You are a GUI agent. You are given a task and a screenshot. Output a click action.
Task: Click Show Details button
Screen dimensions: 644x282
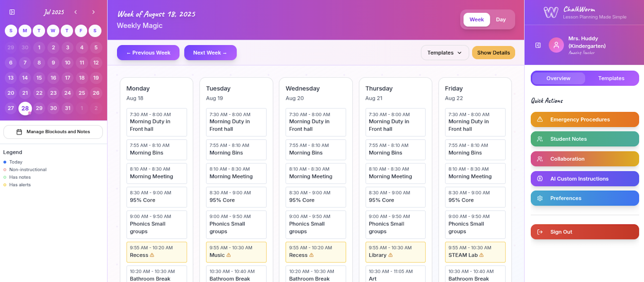click(x=494, y=53)
